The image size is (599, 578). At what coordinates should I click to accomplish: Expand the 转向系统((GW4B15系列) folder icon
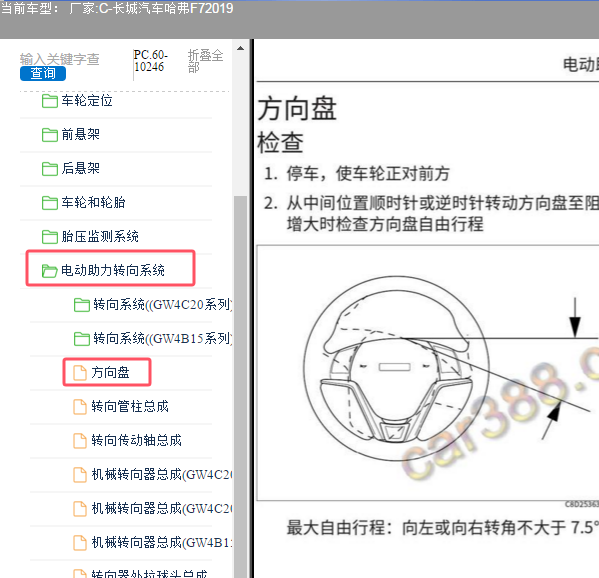[x=82, y=338]
